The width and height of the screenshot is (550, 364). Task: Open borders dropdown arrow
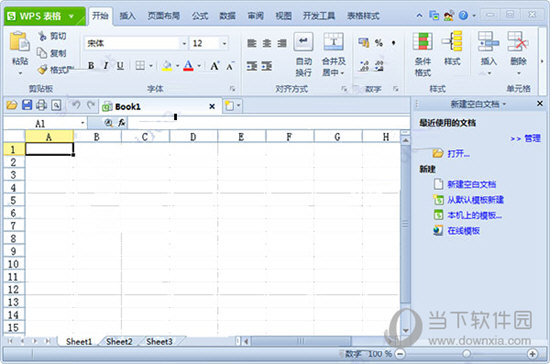tap(151, 66)
